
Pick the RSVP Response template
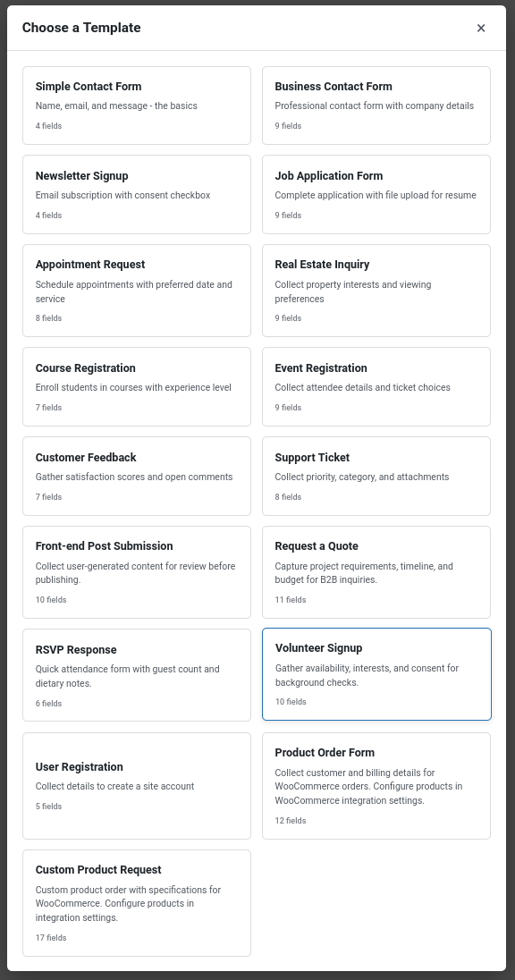tap(136, 674)
